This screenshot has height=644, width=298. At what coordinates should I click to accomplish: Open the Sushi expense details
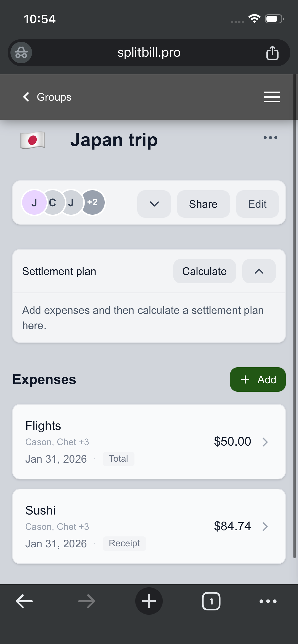pos(149,526)
